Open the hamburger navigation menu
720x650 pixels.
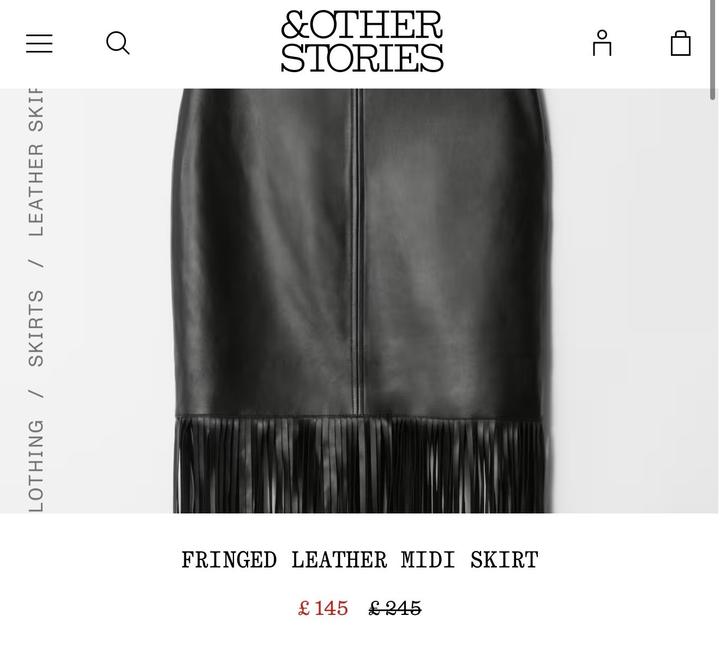tap(39, 43)
